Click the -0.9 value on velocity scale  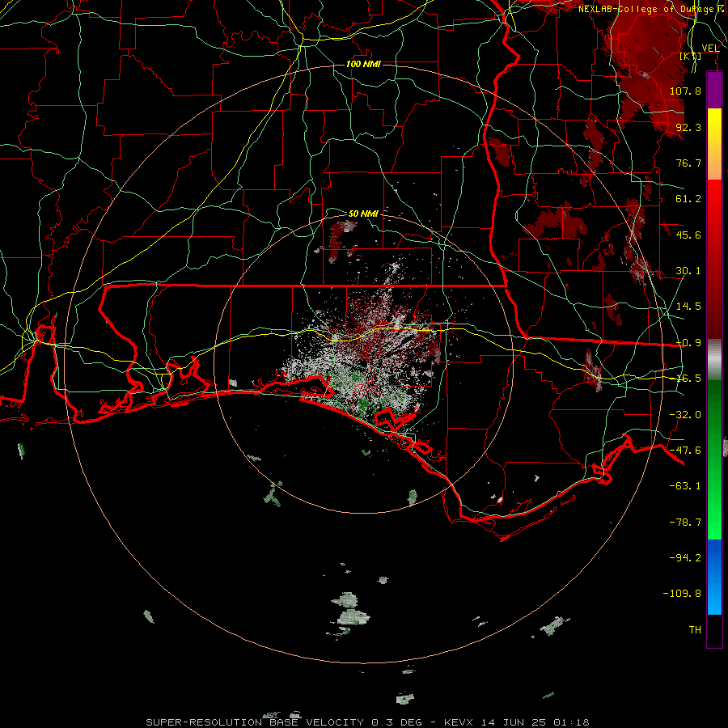[x=688, y=343]
